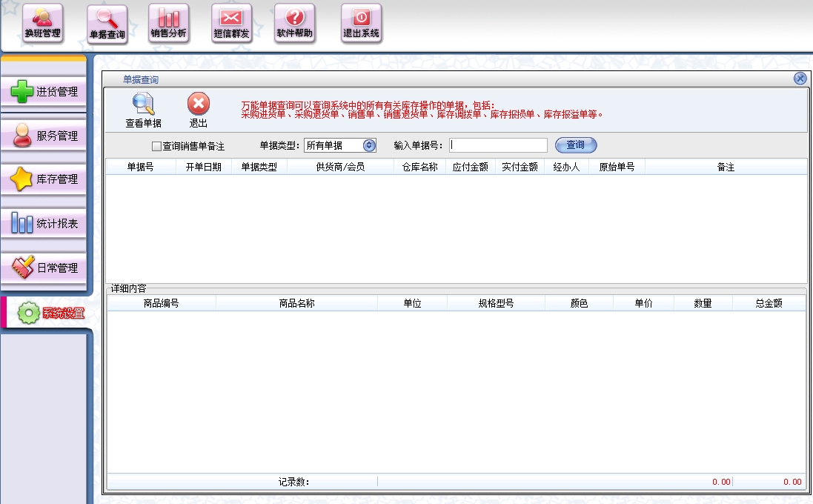Click 退出系统 exit system icon
The height and width of the screenshot is (504, 813).
[x=361, y=24]
